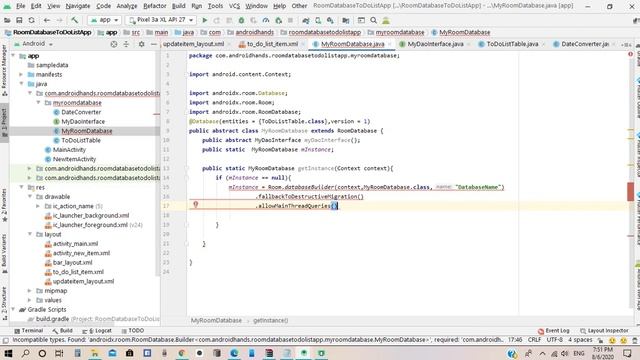Click the status bar tool window toggle icon

5,340
